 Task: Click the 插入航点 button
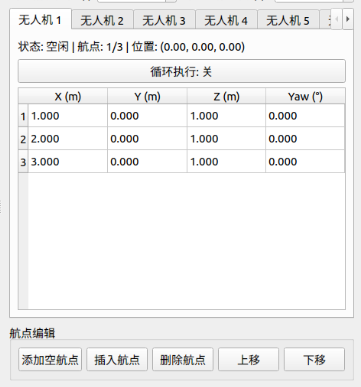click(x=117, y=359)
